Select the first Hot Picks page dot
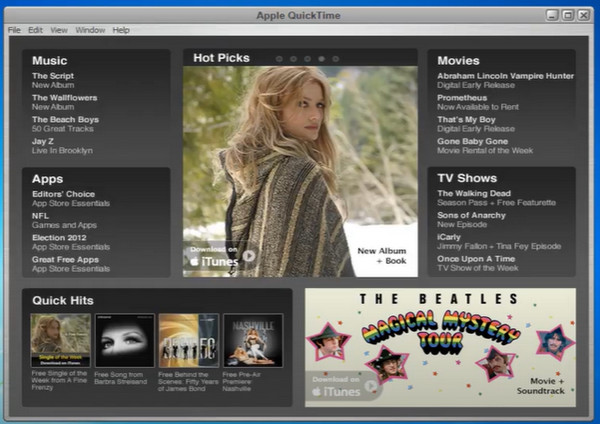The height and width of the screenshot is (424, 600). (279, 59)
